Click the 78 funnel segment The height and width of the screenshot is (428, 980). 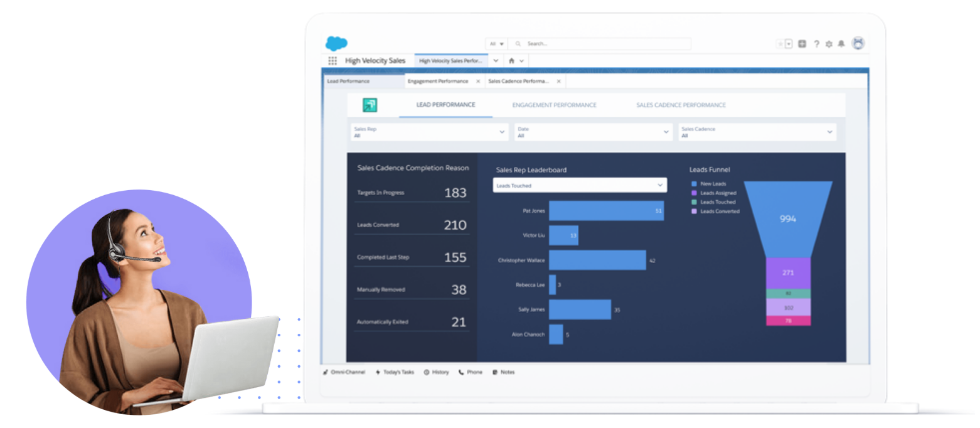788,321
